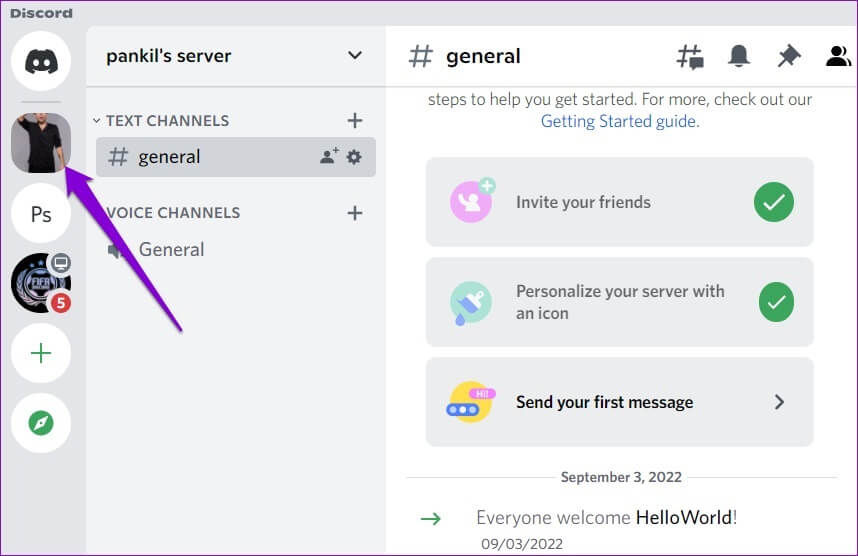Open Discord home direct messages
This screenshot has width=858, height=556.
point(41,61)
